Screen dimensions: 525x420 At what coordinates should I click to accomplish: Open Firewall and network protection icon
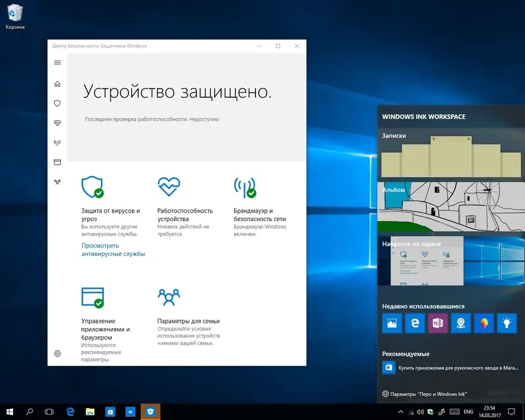[x=244, y=186]
